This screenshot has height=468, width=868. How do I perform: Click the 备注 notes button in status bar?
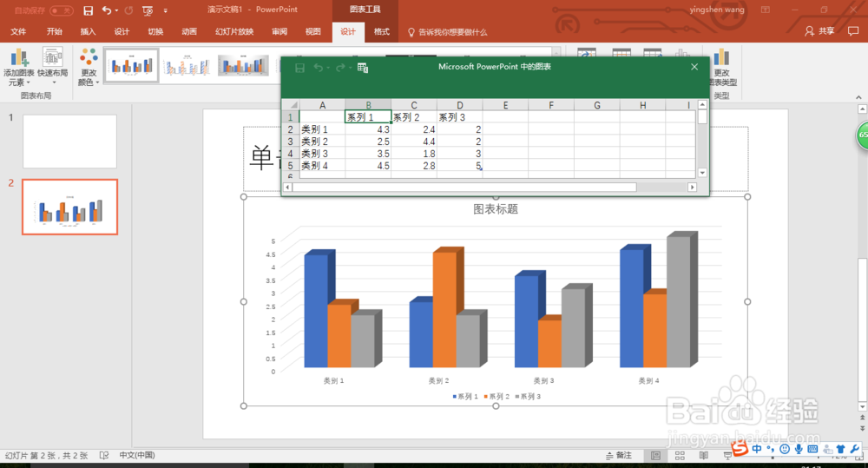click(619, 455)
